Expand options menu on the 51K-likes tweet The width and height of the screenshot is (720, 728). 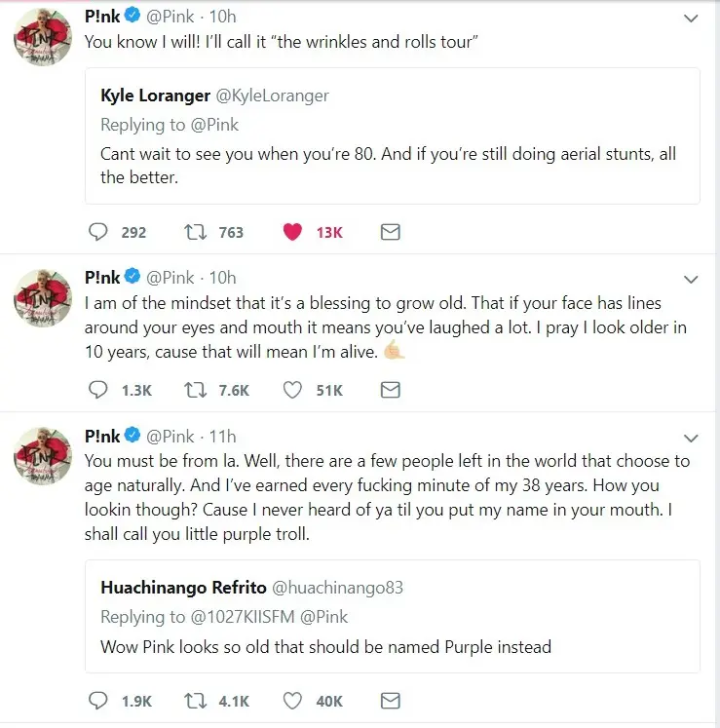pos(691,279)
